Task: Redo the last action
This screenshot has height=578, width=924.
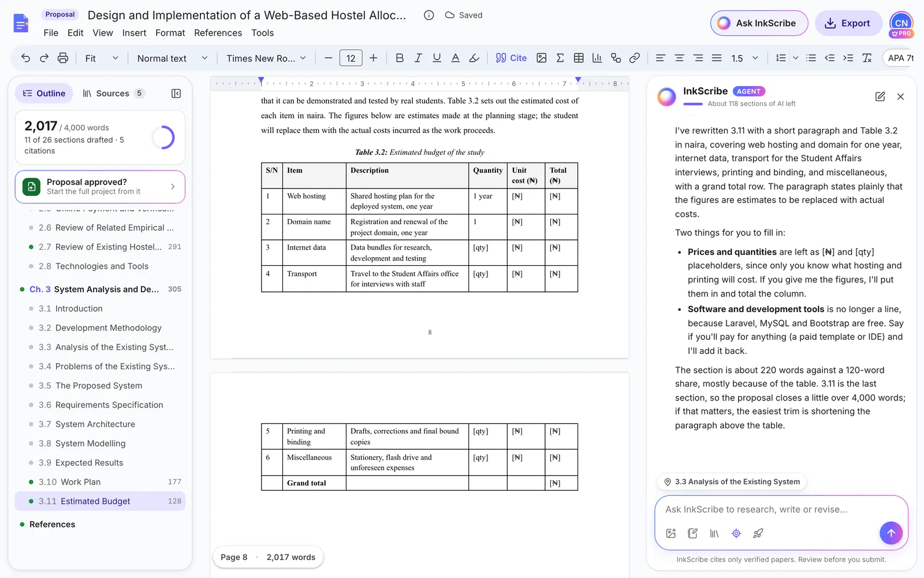Action: pos(44,58)
